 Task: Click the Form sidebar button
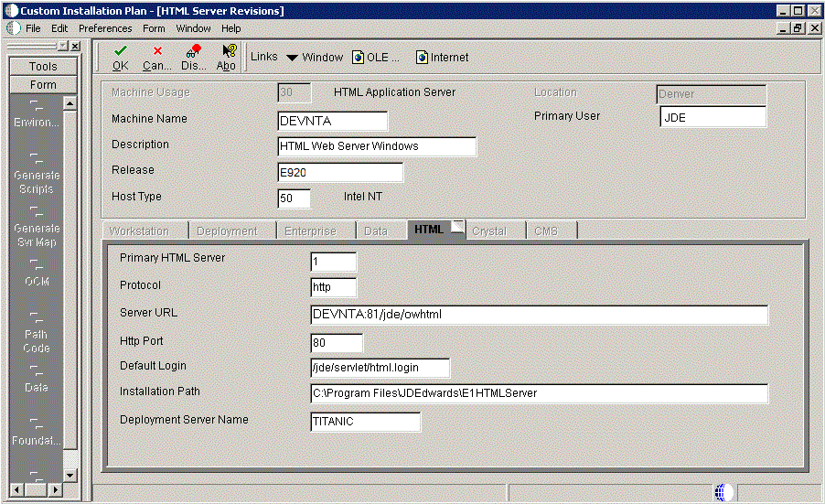43,85
